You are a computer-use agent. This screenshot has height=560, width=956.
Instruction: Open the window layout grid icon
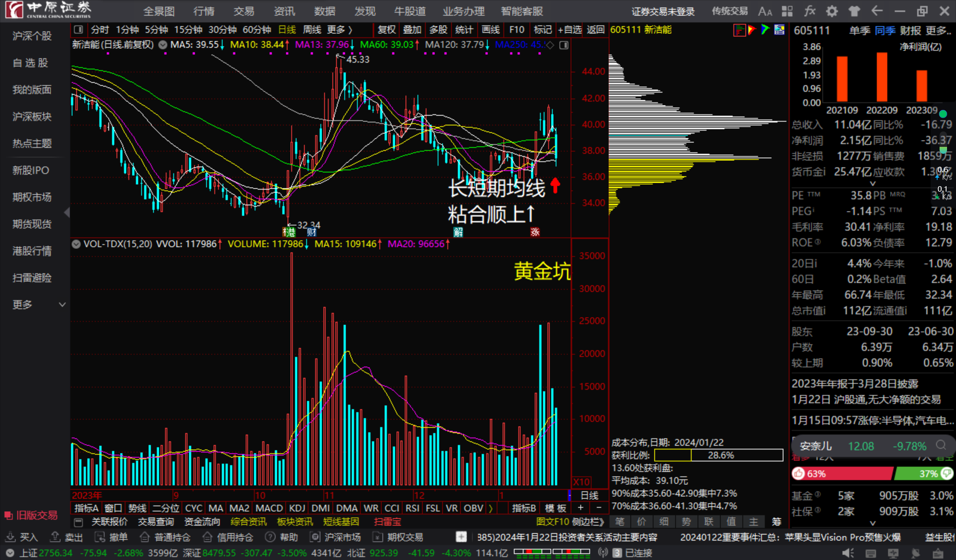(787, 10)
